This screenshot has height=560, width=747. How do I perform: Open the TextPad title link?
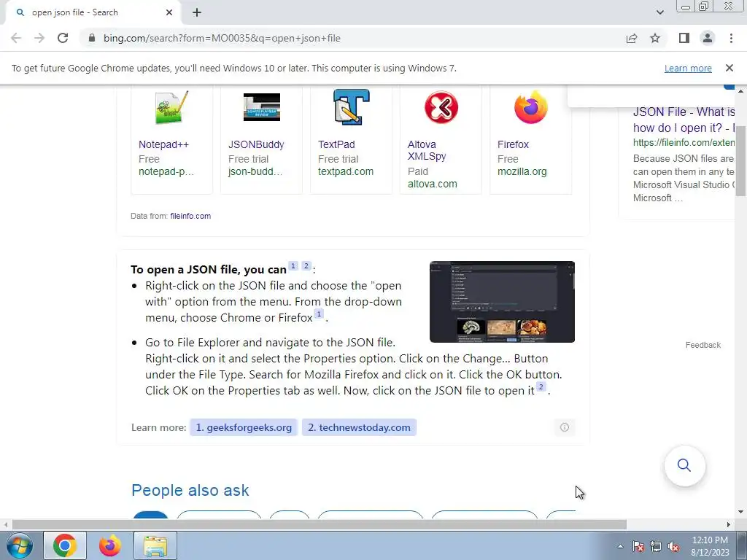(336, 144)
